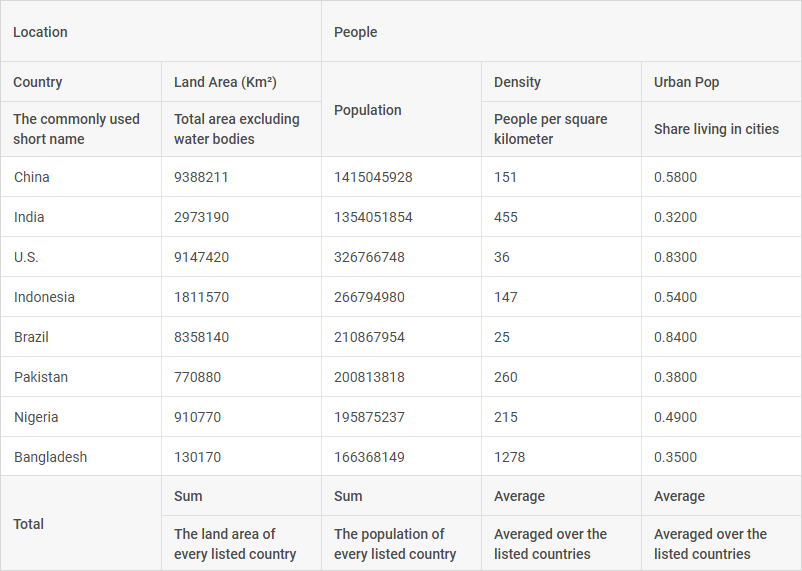The width and height of the screenshot is (802, 571).
Task: Click the Population column header
Action: point(401,109)
